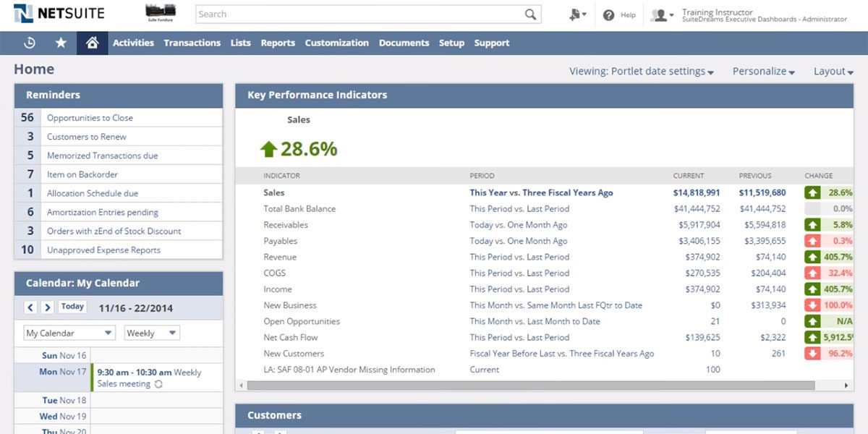Open the My Calendar selector dropdown
The width and height of the screenshot is (868, 434).
tap(67, 333)
